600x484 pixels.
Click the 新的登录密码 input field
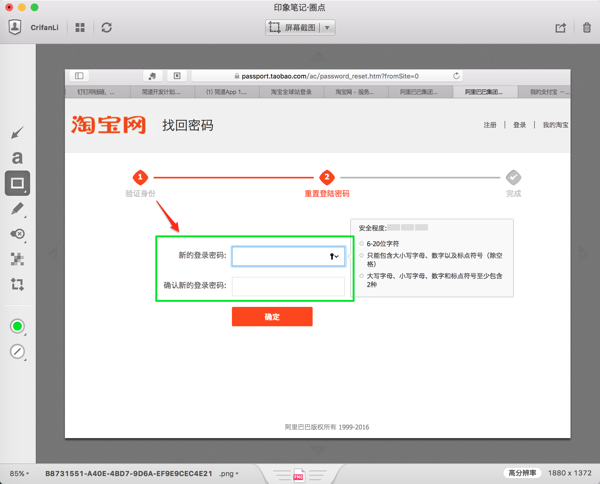tap(289, 256)
